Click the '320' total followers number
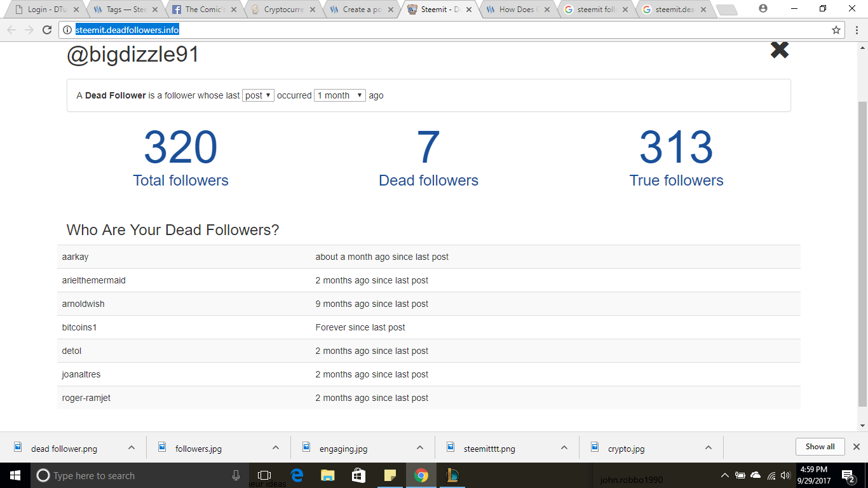 pos(180,147)
